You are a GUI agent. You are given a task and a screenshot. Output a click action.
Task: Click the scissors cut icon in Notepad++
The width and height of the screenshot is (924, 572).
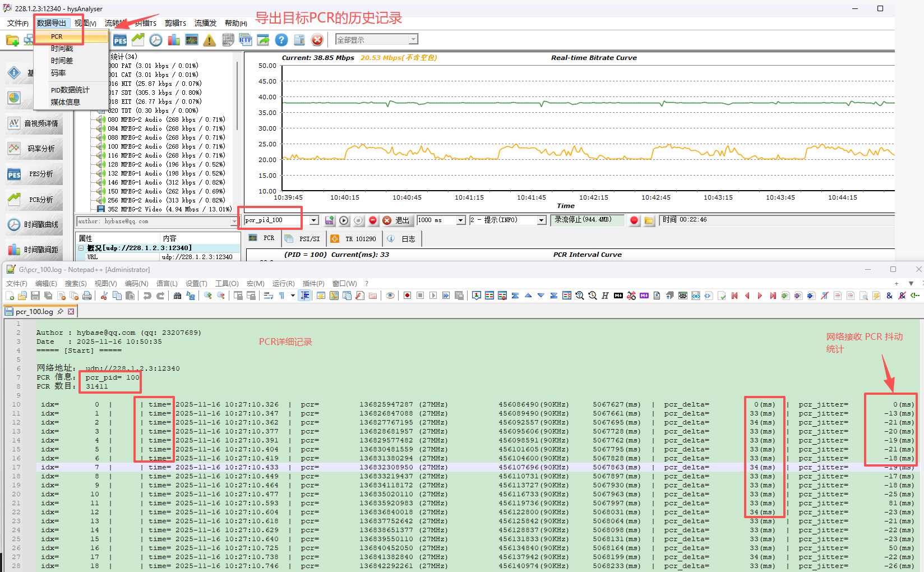tap(104, 296)
